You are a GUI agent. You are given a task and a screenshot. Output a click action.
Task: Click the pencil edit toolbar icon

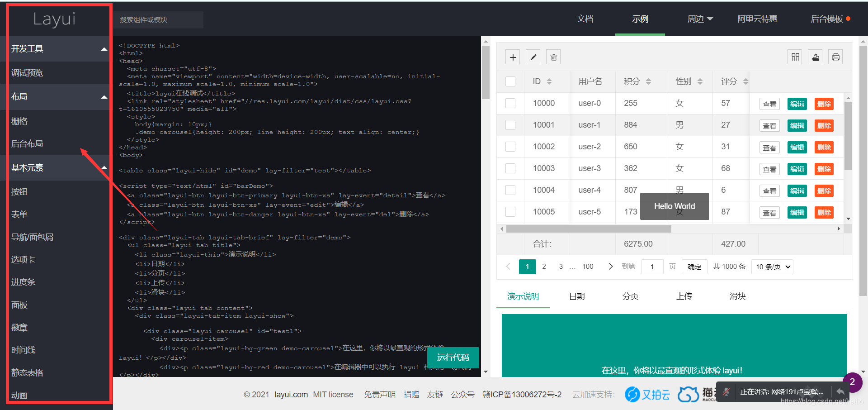coord(533,57)
